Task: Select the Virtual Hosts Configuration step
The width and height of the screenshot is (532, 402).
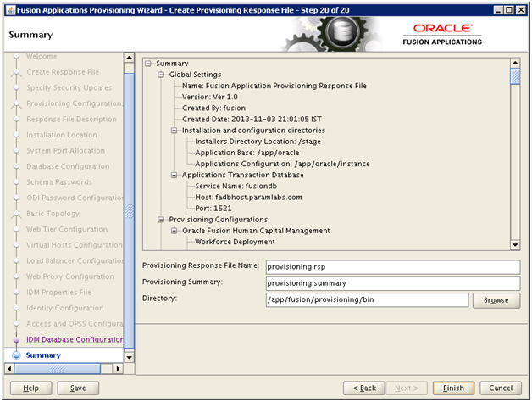Action: coord(75,245)
